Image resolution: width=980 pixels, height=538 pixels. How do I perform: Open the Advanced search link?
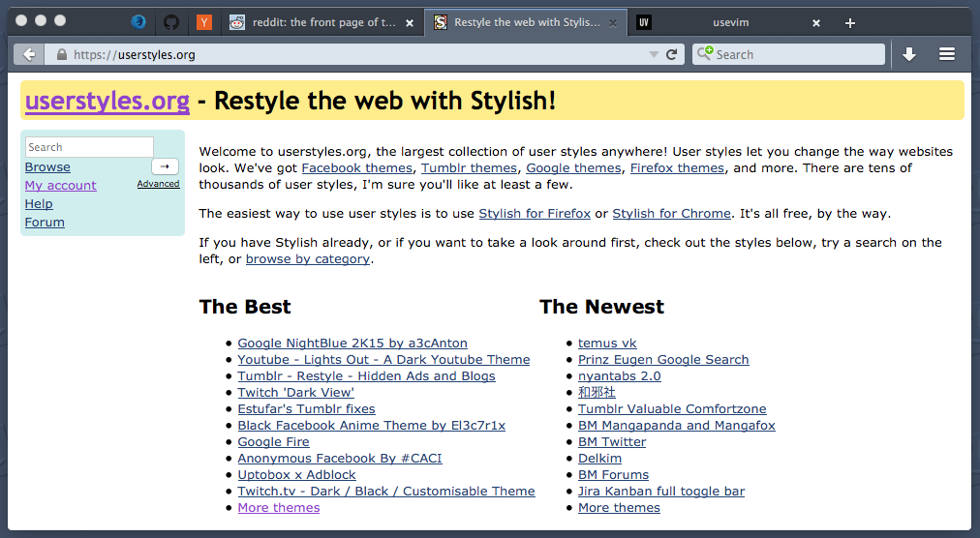(158, 184)
